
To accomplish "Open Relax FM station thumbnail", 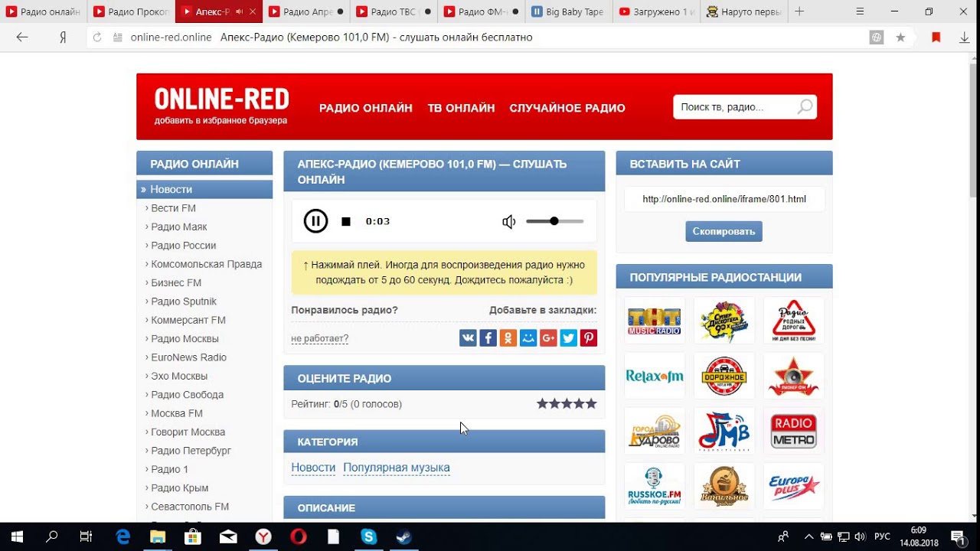I will point(655,376).
